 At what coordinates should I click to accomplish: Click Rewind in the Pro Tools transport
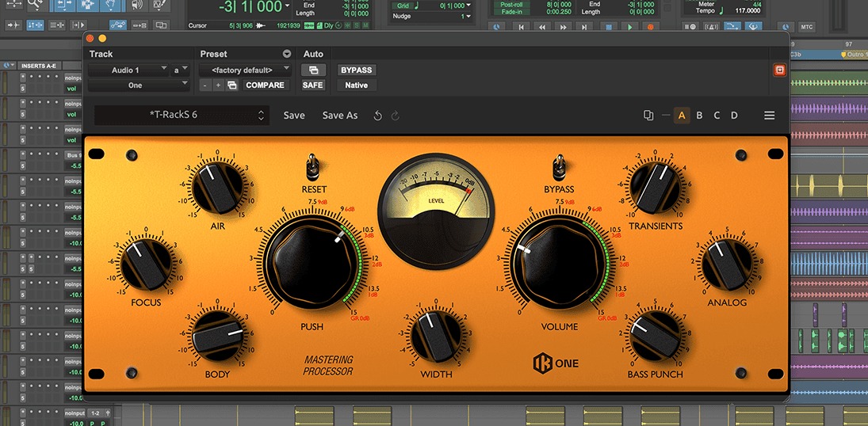tap(542, 26)
